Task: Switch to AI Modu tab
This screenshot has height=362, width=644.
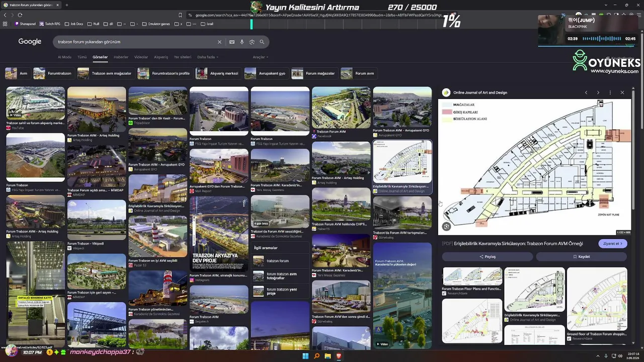Action: 64,57
